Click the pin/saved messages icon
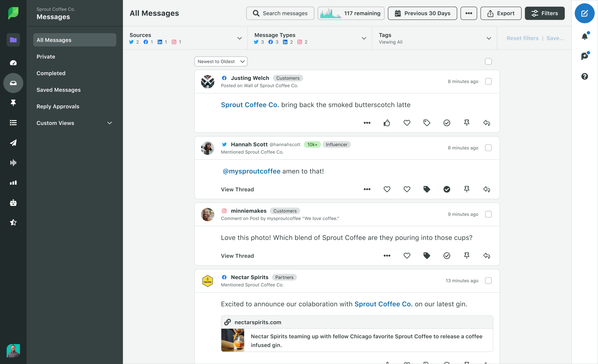Image resolution: width=598 pixels, height=364 pixels. tap(13, 103)
